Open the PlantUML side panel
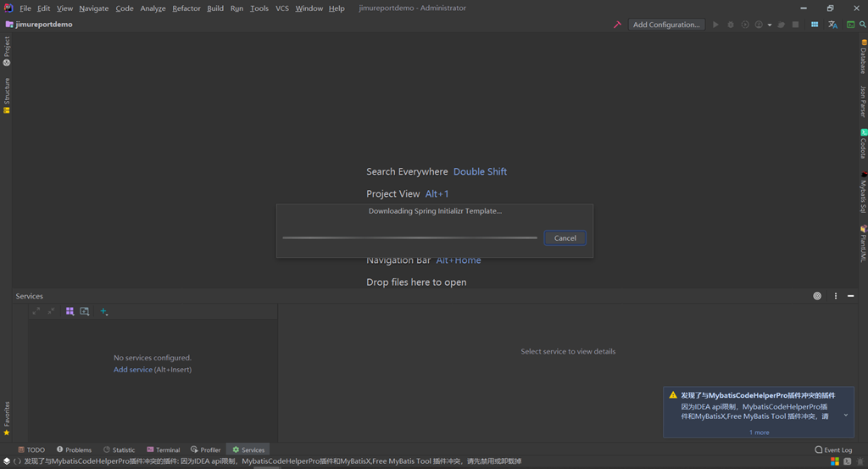The image size is (868, 469). tap(863, 243)
